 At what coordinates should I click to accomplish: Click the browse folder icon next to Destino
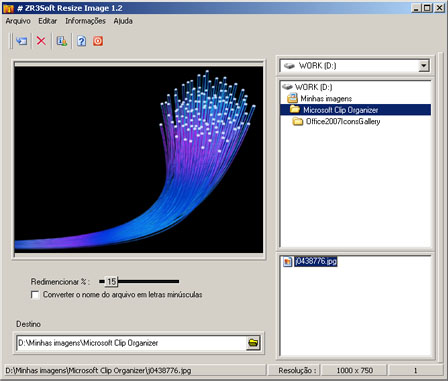[x=253, y=343]
